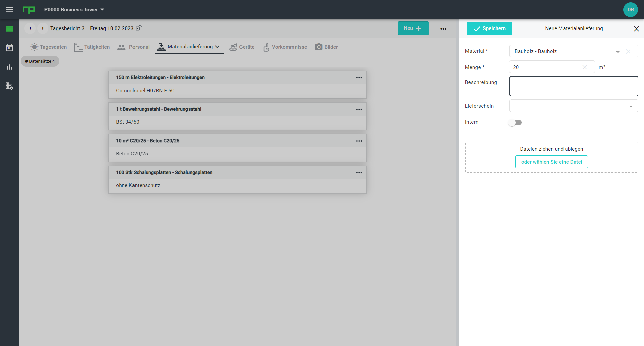Switch to the Personal tab

[x=133, y=47]
